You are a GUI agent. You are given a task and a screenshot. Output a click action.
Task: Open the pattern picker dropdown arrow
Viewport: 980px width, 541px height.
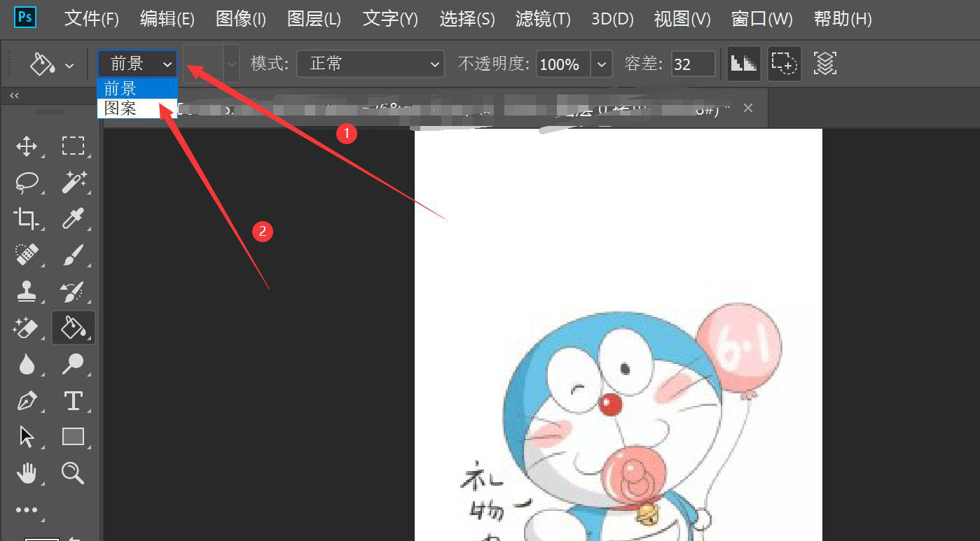click(232, 64)
